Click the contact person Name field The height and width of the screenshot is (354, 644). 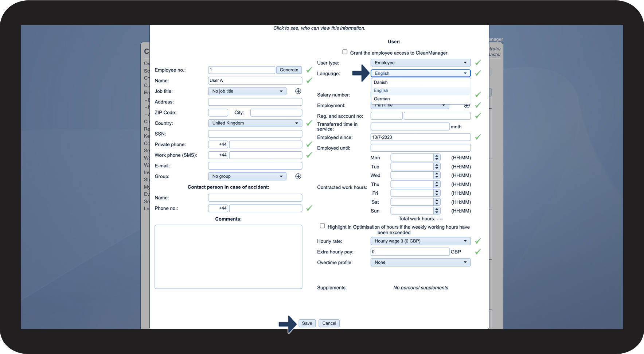click(x=255, y=198)
